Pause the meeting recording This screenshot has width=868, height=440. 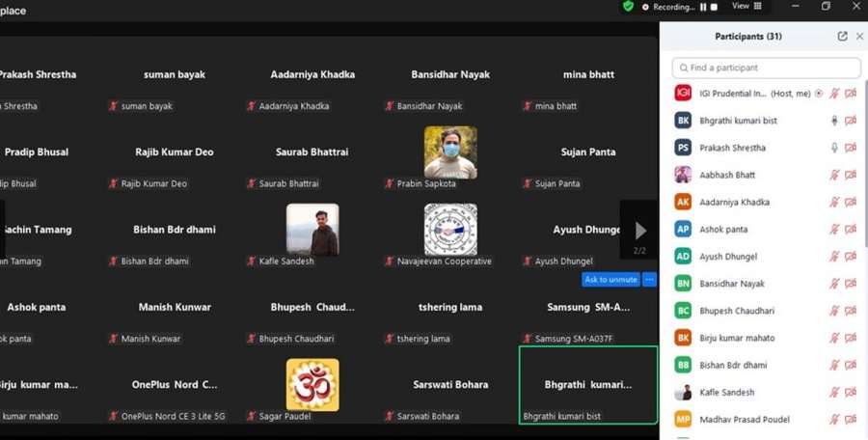703,7
